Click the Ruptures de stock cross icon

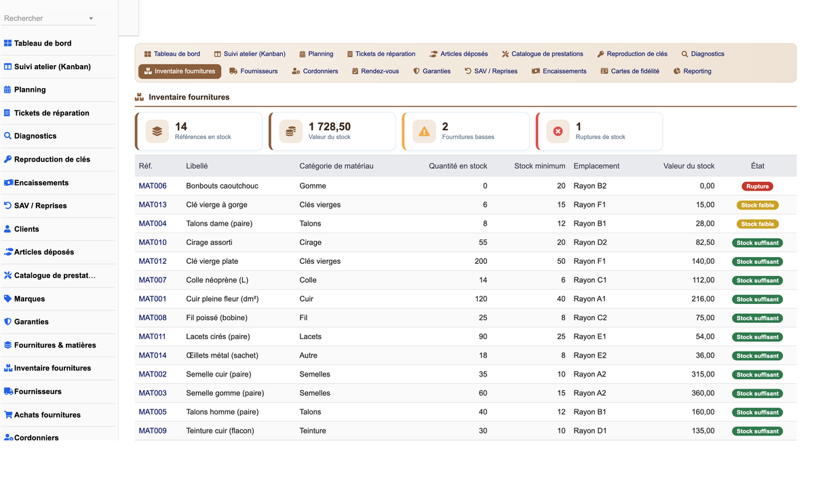[558, 132]
